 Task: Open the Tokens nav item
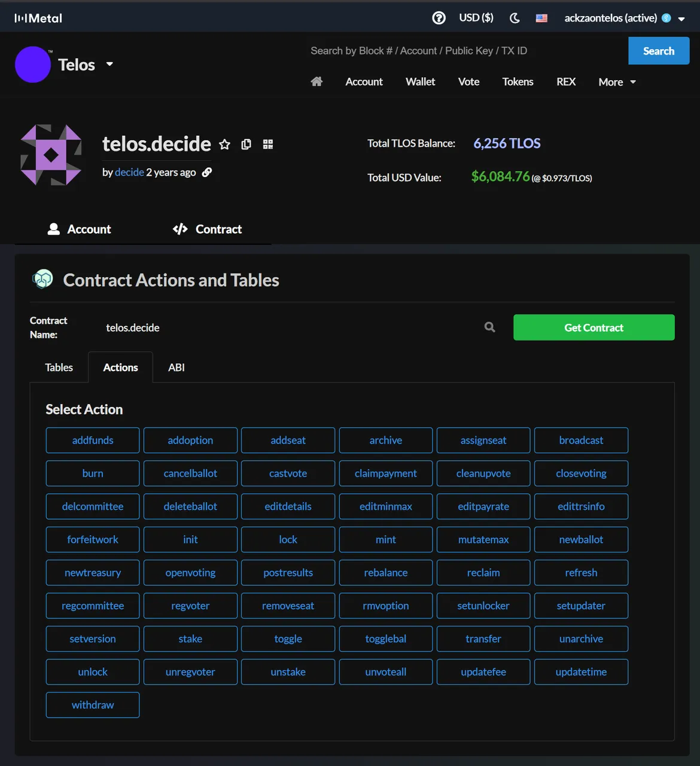pyautogui.click(x=518, y=82)
